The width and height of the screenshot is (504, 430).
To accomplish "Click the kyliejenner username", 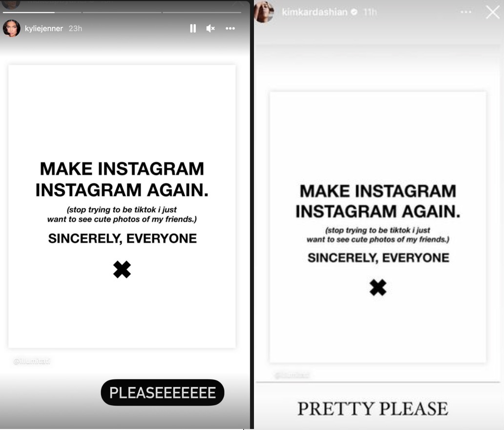I will [44, 29].
